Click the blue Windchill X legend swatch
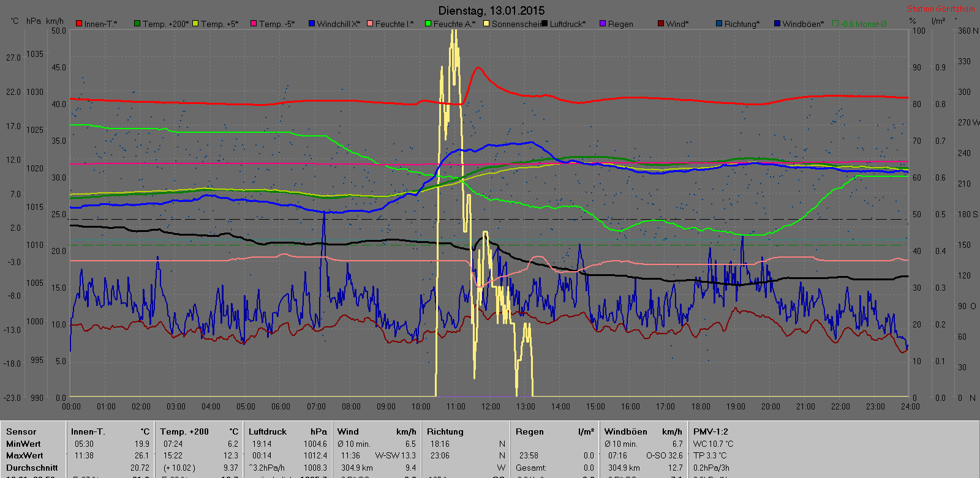 312,24
